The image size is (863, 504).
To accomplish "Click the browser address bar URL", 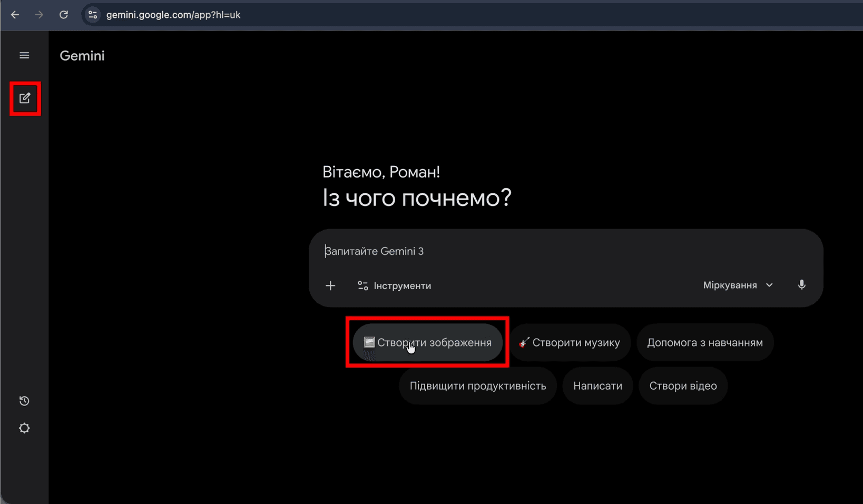I will [173, 15].
